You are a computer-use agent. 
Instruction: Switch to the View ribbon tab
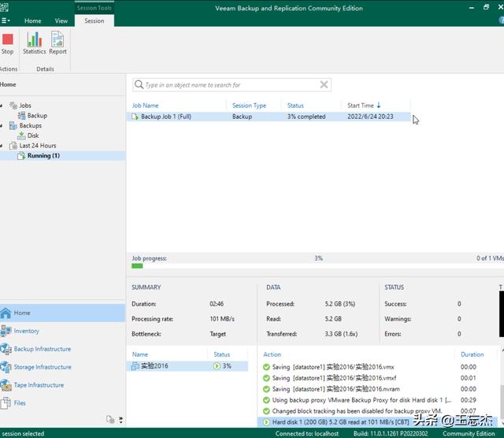pos(61,20)
